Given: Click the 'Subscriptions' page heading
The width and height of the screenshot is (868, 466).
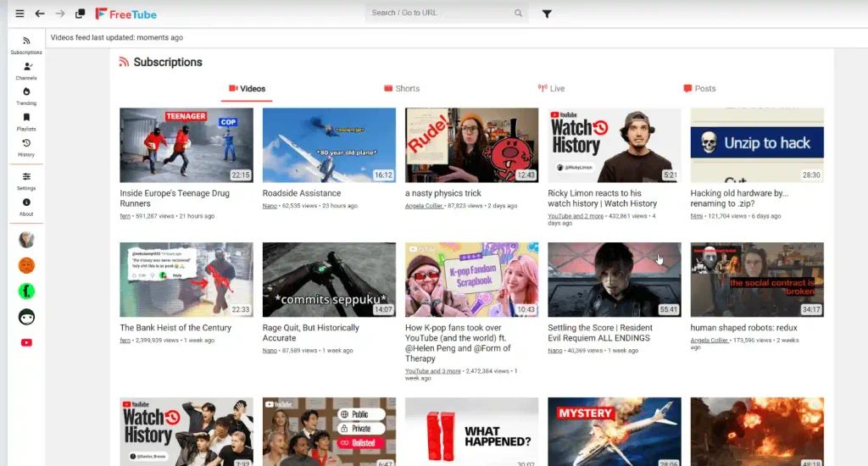Looking at the screenshot, I should (x=168, y=62).
